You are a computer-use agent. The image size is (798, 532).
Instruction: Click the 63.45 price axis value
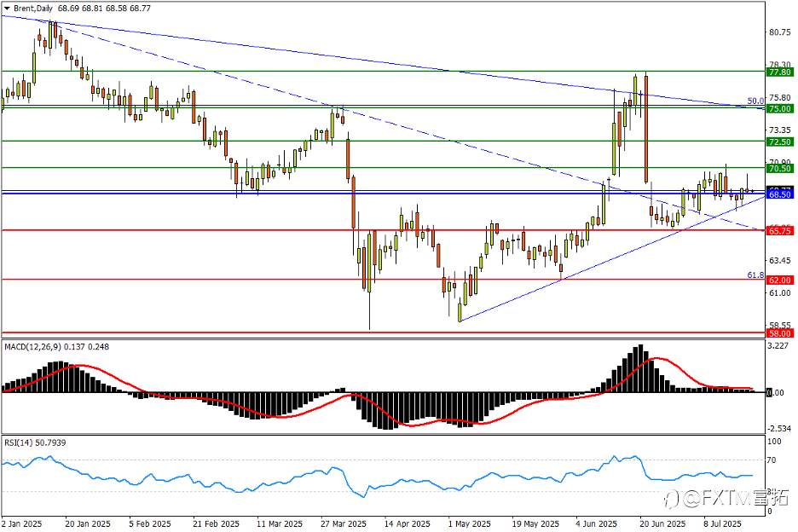click(x=780, y=260)
